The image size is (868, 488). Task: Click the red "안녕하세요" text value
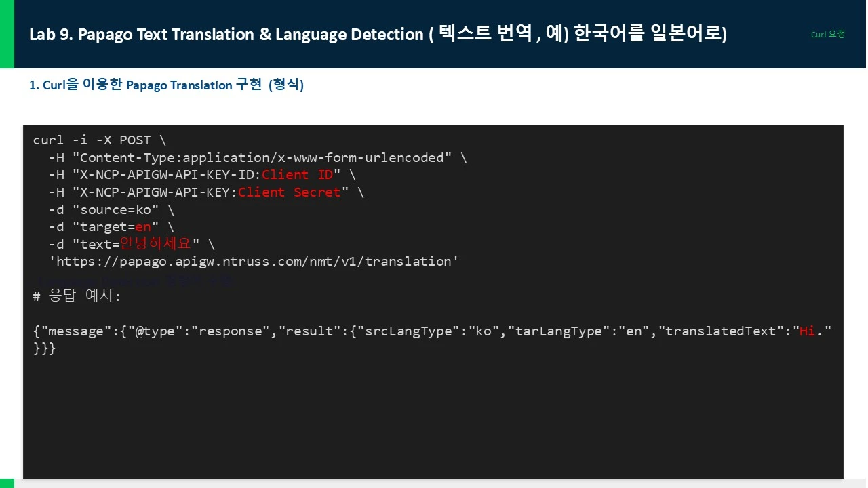(155, 244)
